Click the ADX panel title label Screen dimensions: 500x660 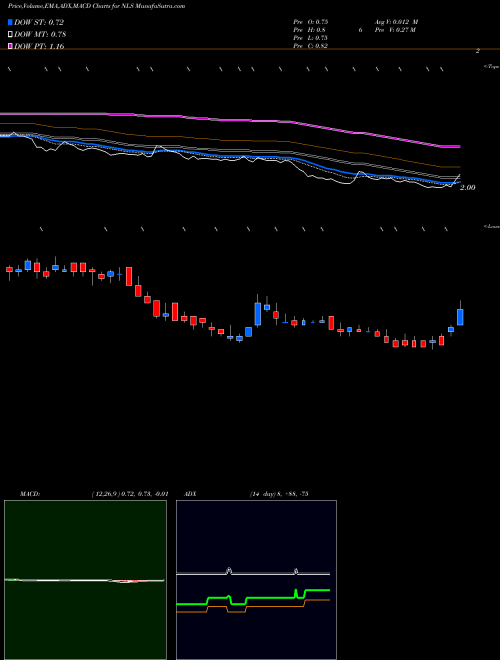tap(190, 494)
